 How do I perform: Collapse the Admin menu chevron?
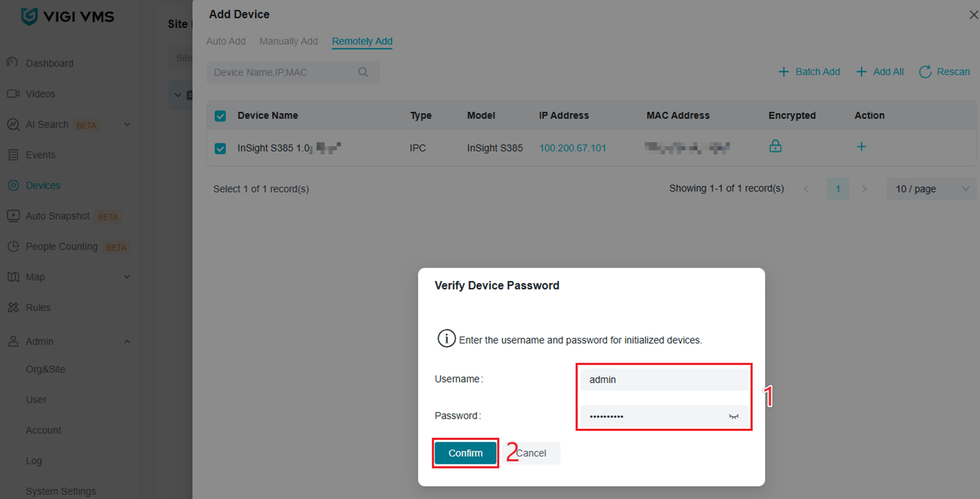[x=127, y=342]
